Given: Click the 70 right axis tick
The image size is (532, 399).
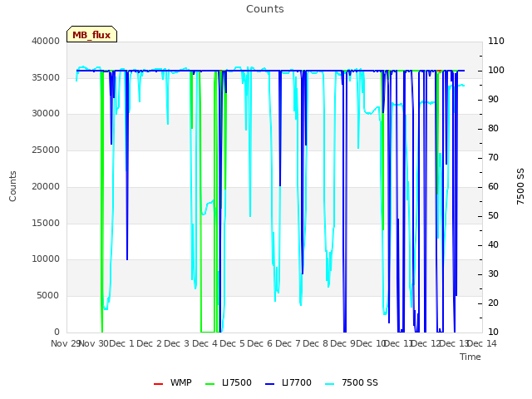Looking at the screenshot, I should tap(493, 157).
